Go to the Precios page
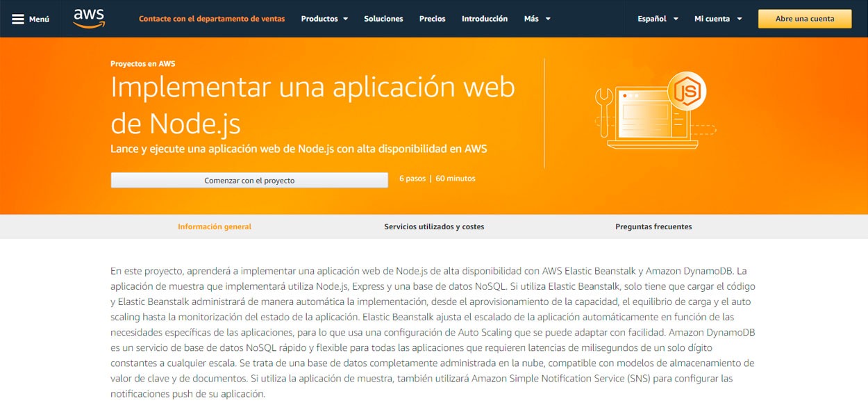Image resolution: width=868 pixels, height=403 pixels. coord(433,19)
